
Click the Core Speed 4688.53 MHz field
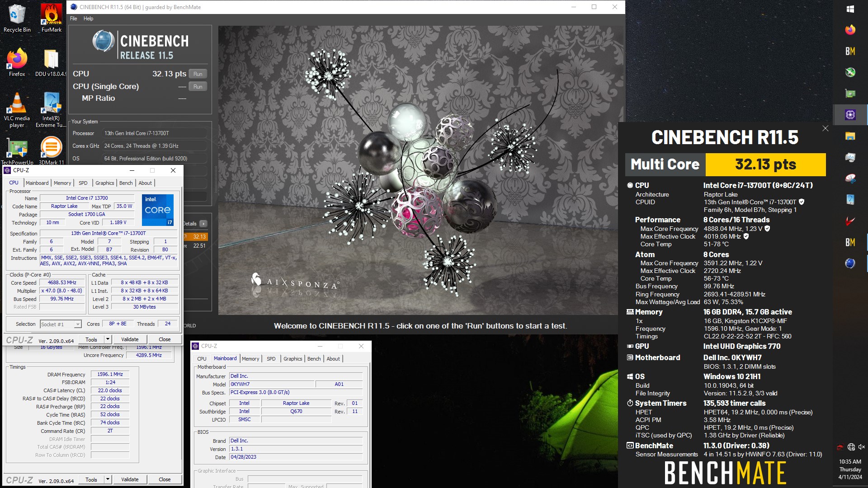(62, 282)
